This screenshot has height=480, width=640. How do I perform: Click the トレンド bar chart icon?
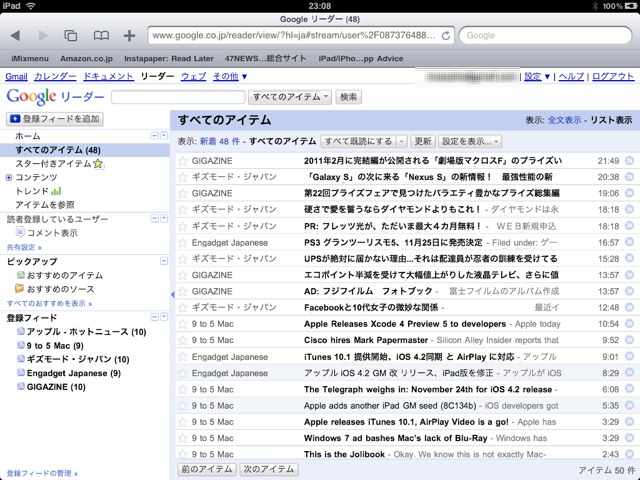tap(56, 191)
